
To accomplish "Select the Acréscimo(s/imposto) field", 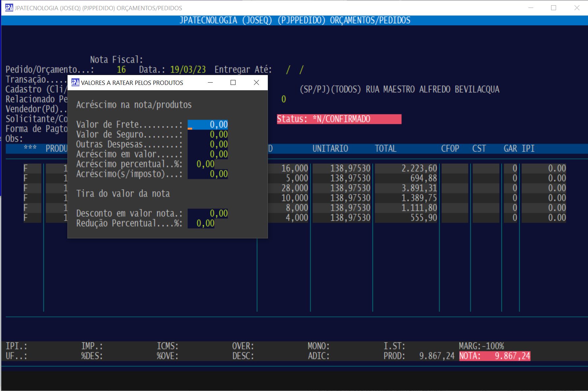I will point(208,174).
